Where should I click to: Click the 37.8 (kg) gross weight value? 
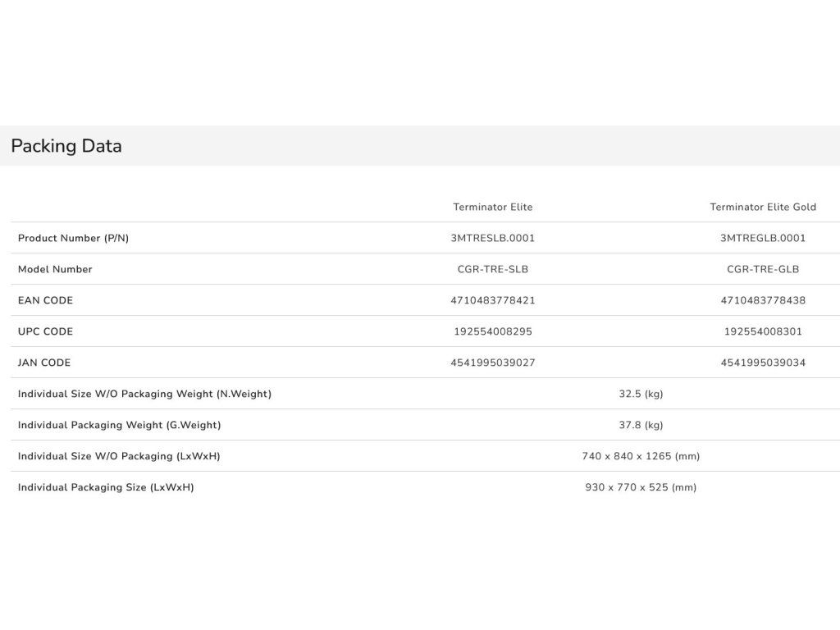[x=641, y=425]
